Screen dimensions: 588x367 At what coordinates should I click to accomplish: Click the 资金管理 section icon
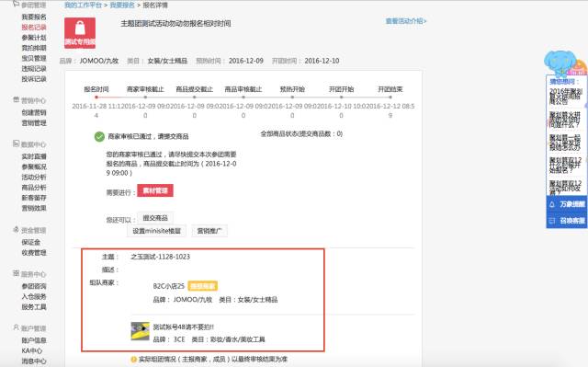pos(17,230)
